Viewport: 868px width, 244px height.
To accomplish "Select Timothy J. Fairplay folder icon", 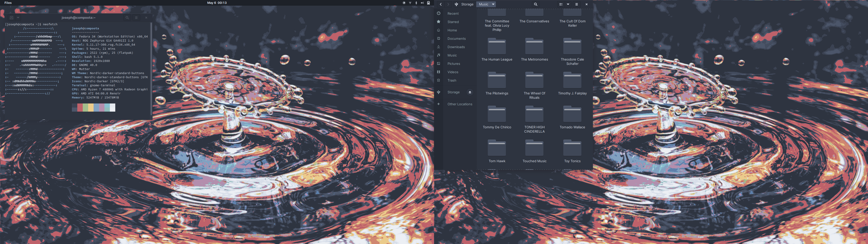I will pos(573,81).
